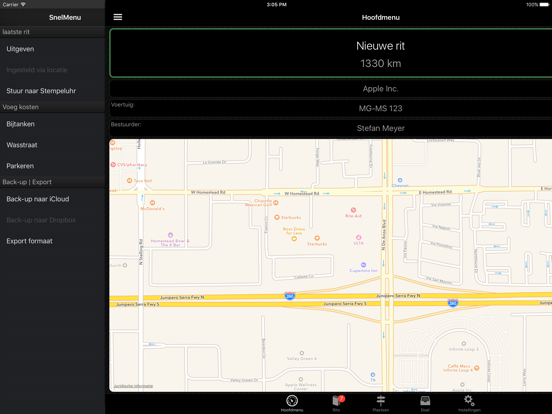Choose Wasstraat cost entry
This screenshot has height=414, width=552.
click(x=52, y=145)
